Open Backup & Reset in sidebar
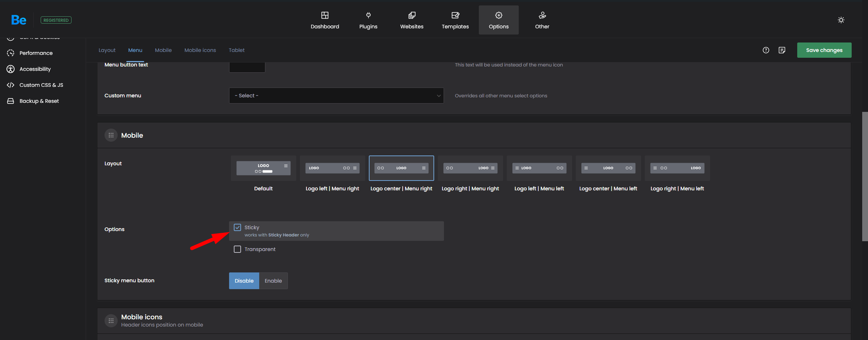This screenshot has width=868, height=340. (39, 101)
